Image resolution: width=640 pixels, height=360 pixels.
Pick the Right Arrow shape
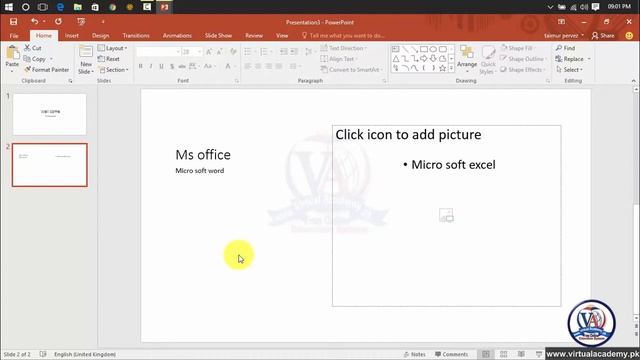pos(424,59)
